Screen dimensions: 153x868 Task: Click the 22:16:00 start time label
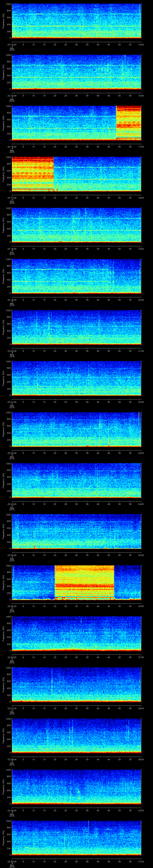12,147
